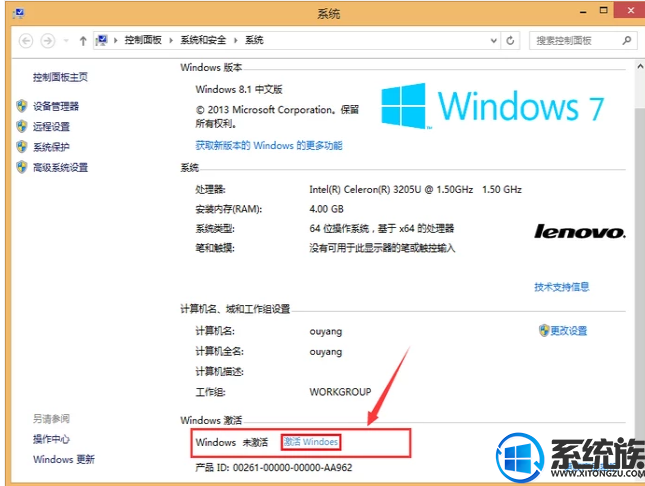This screenshot has height=486, width=645.
Task: Click shield icon beside 远程设置
Action: click(x=22, y=126)
